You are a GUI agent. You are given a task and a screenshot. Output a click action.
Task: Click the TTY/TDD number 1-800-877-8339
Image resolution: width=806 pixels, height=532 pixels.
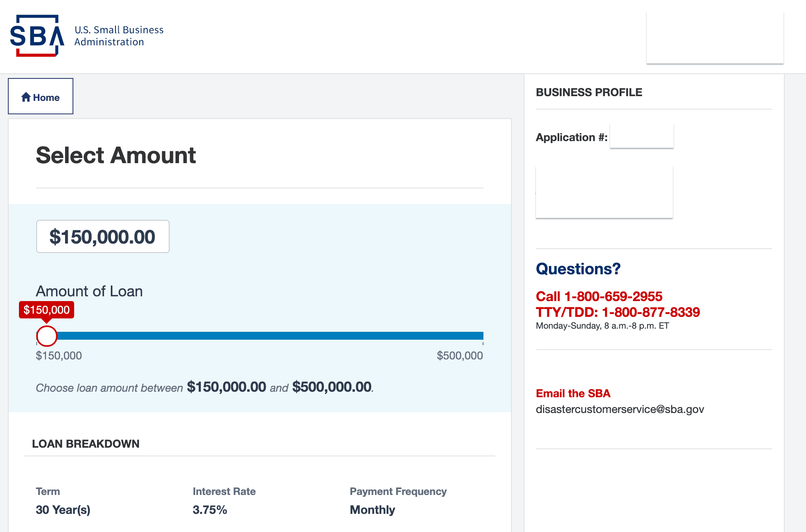(617, 312)
